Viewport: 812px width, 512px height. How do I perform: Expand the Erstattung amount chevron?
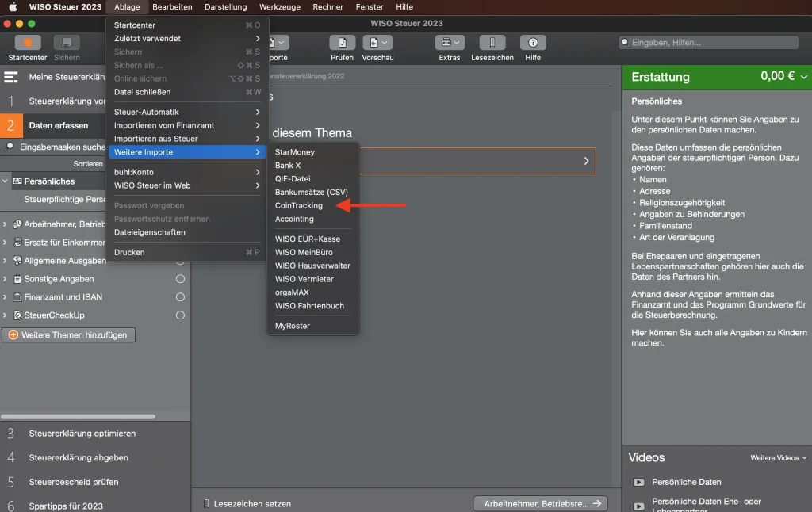pos(804,77)
